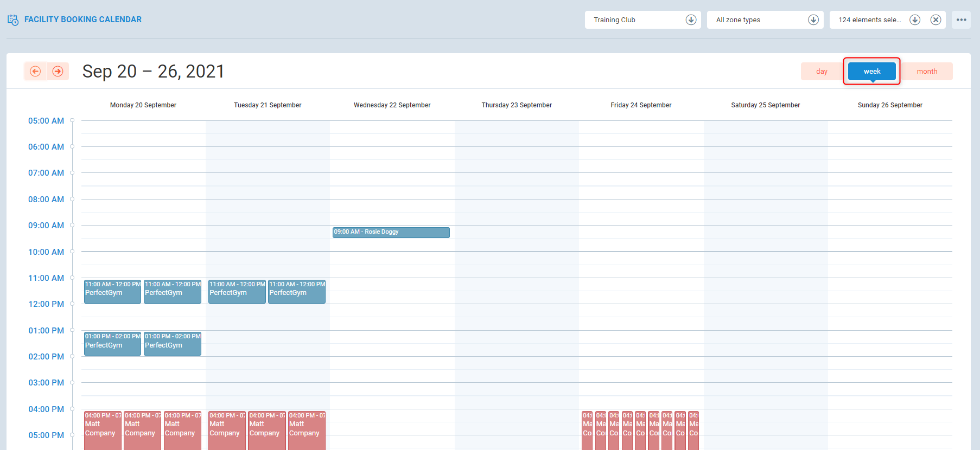Image resolution: width=980 pixels, height=450 pixels.
Task: Click the 124 elements selected arrow icon
Action: coord(915,20)
